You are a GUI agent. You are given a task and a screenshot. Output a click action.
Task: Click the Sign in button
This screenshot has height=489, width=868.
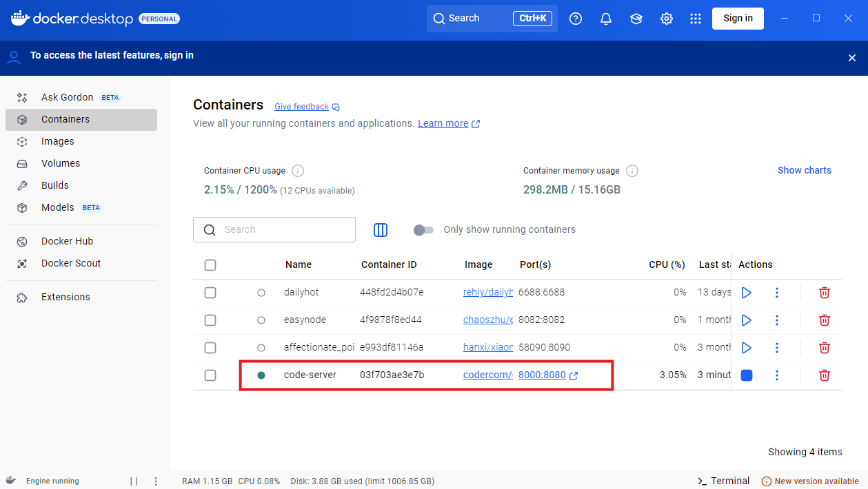pos(738,19)
